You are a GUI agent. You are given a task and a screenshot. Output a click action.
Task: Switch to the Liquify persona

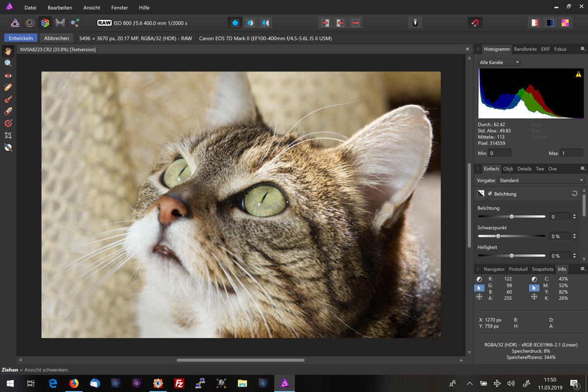click(x=30, y=23)
